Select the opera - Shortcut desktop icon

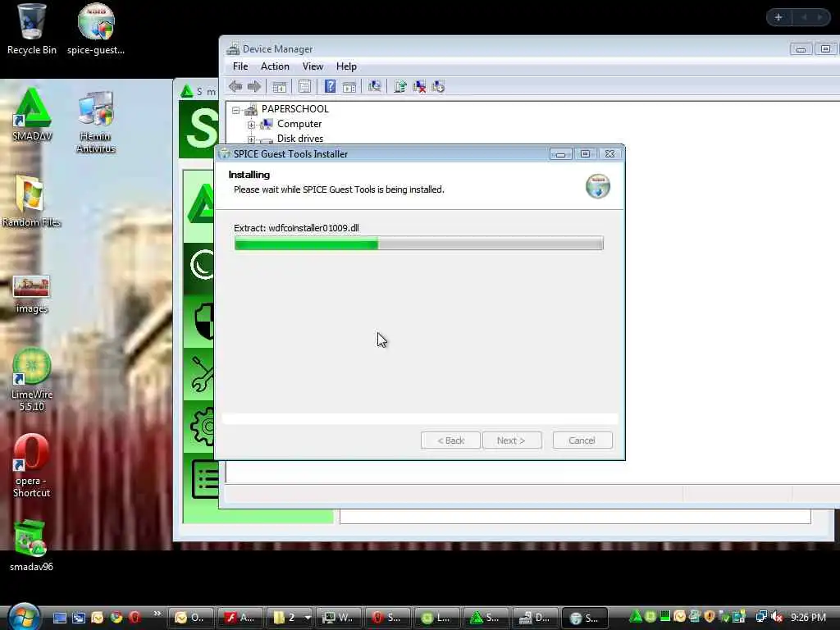(31, 466)
